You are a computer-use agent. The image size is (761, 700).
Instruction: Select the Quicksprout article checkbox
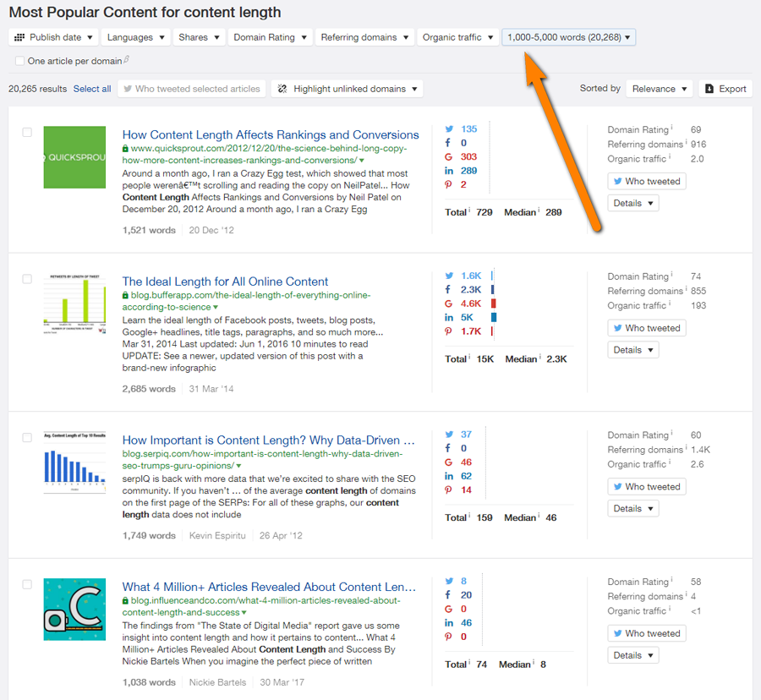tap(27, 133)
